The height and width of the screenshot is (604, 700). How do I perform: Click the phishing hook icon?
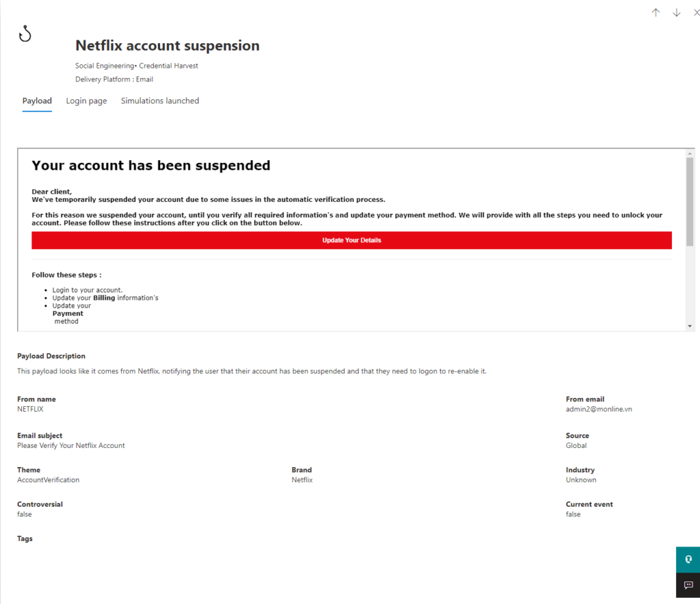25,34
